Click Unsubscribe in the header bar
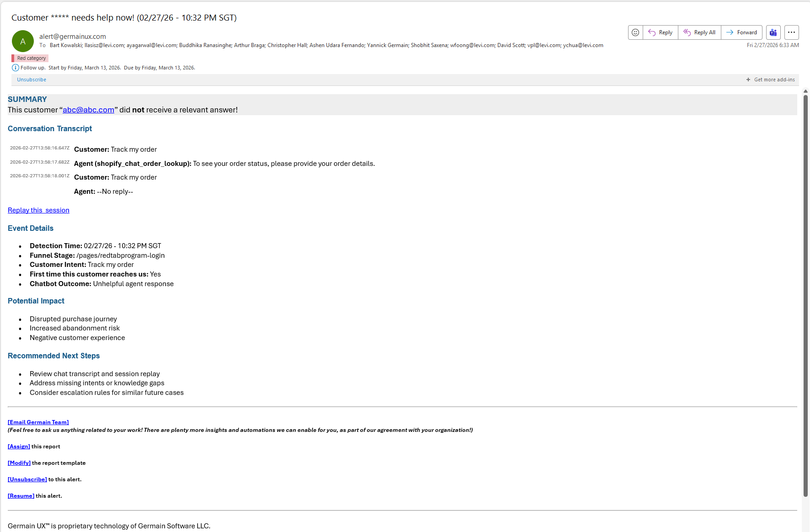The image size is (810, 532). 32,80
